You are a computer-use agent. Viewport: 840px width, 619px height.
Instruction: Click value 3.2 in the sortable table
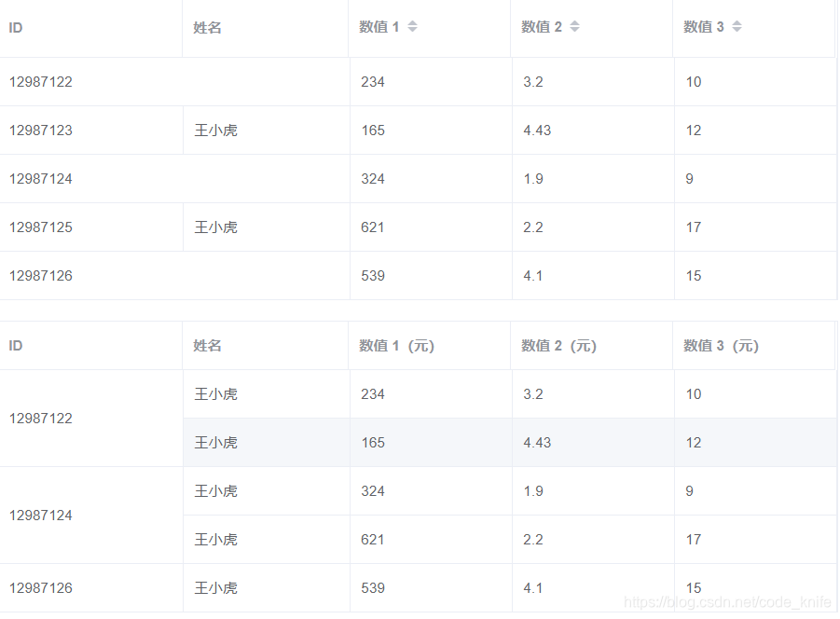click(x=533, y=81)
